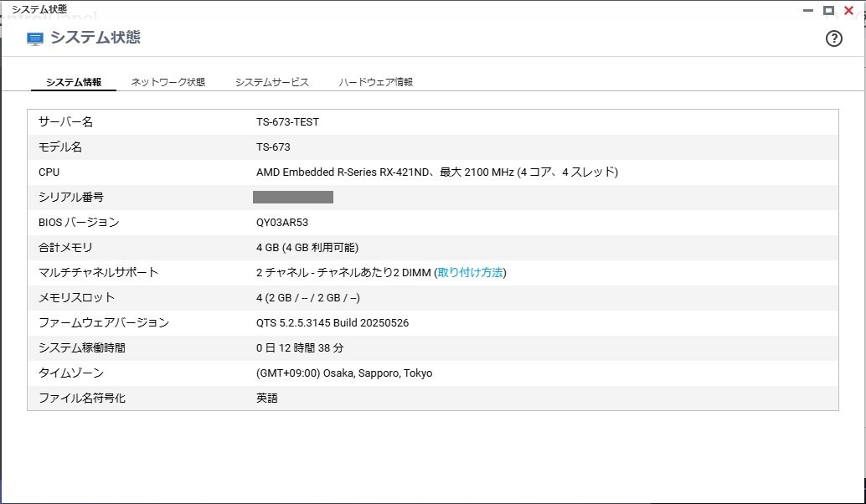Click the シリアル番号 label
The width and height of the screenshot is (866, 504).
point(71,197)
